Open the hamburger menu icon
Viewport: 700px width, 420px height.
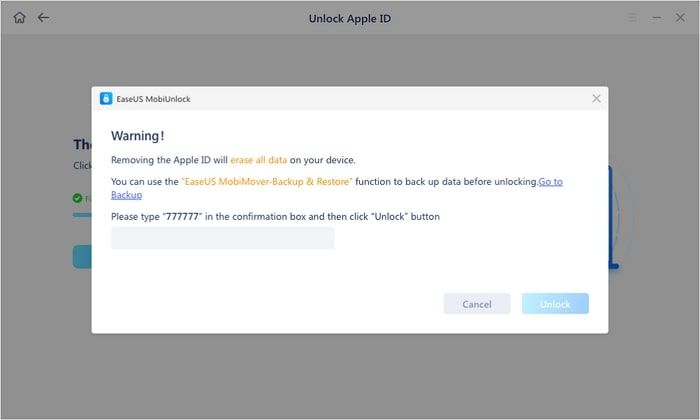[x=631, y=17]
